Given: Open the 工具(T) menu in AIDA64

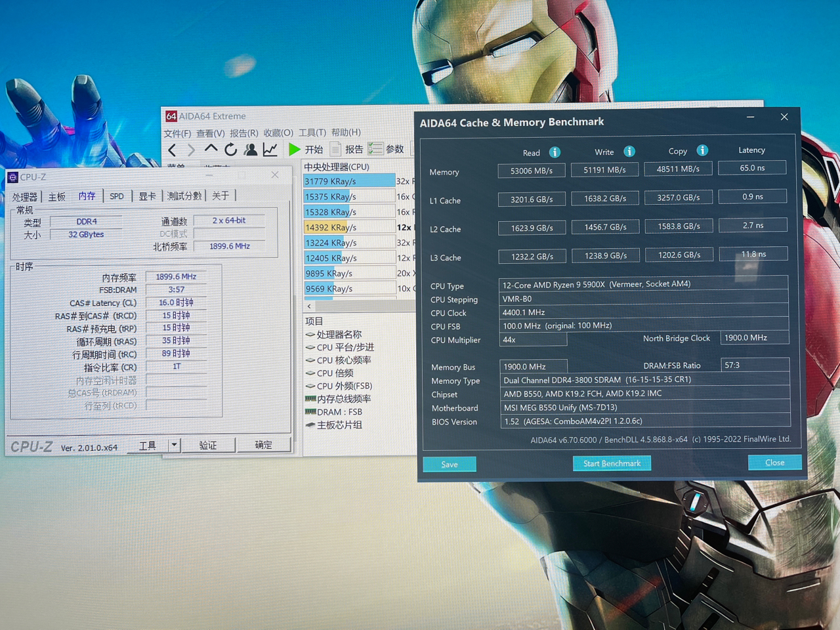Looking at the screenshot, I should pyautogui.click(x=312, y=133).
